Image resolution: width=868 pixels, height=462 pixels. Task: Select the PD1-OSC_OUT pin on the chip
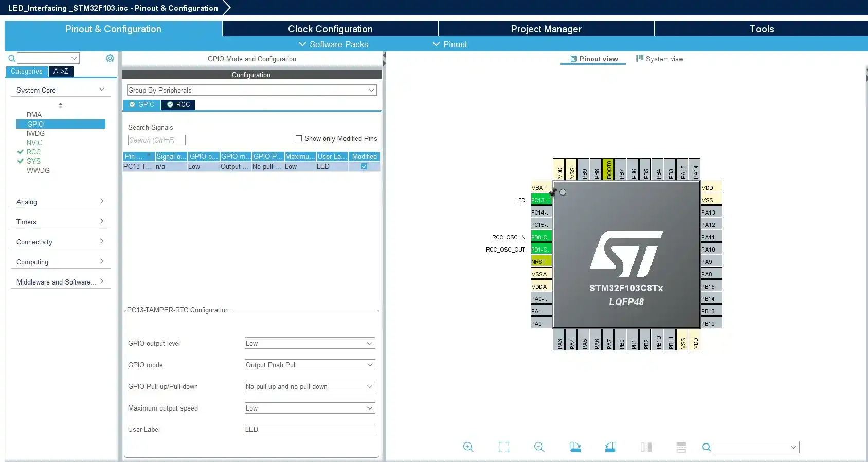(541, 249)
